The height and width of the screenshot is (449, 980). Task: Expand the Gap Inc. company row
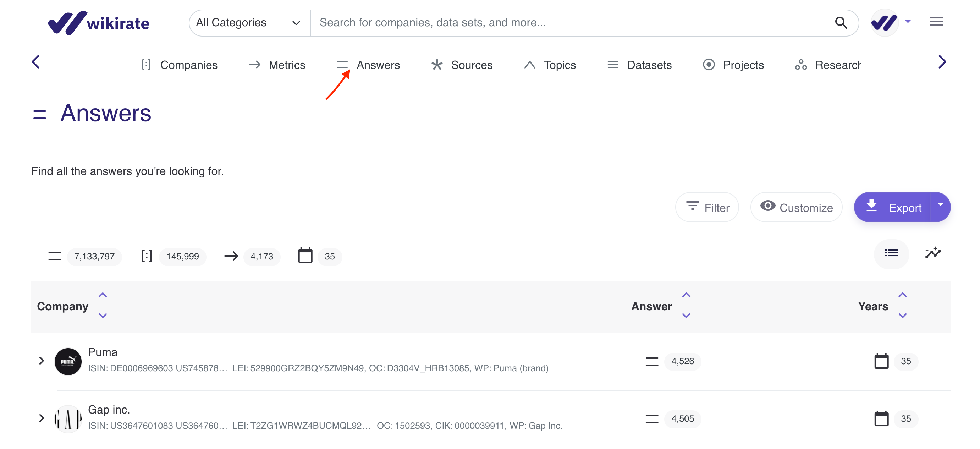pos(41,418)
